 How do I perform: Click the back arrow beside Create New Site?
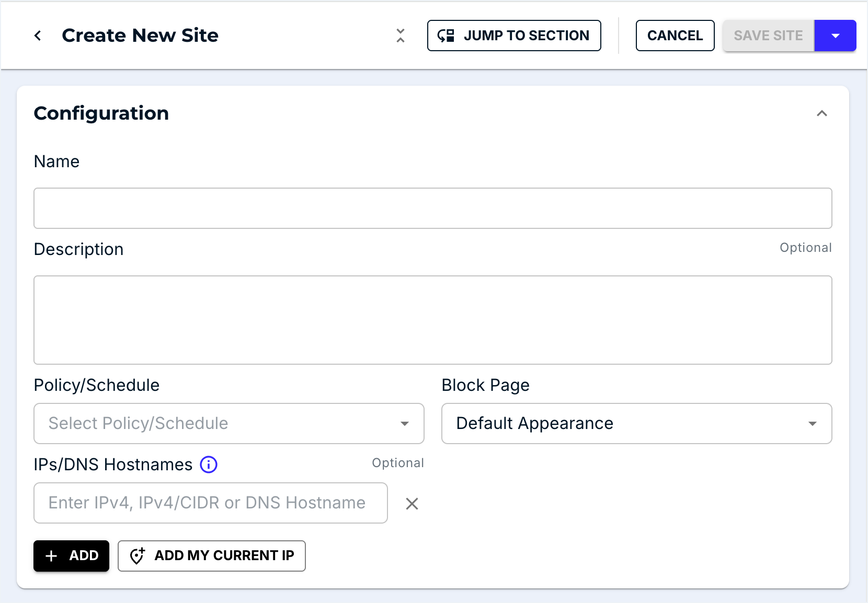tap(37, 35)
